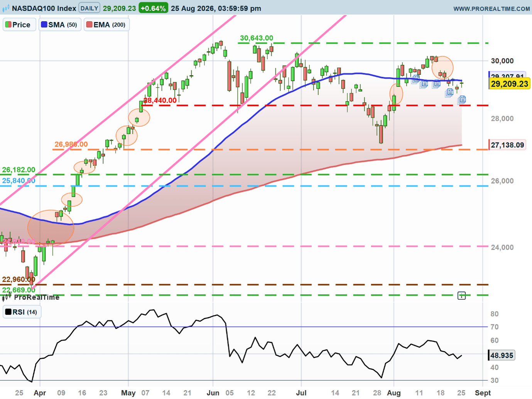Viewport: 532px width, 399px height.
Task: Open the rightmost news document icon below the last candle
Action: pyautogui.click(x=462, y=100)
